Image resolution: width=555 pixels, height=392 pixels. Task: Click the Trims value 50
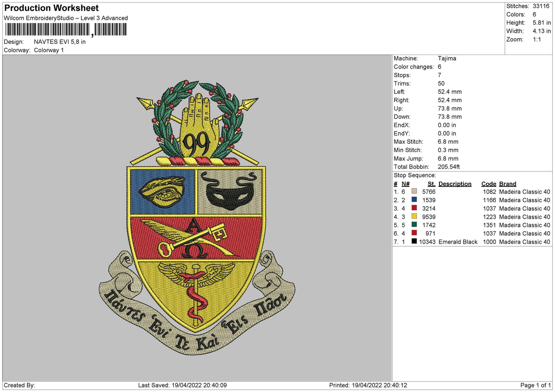(441, 83)
